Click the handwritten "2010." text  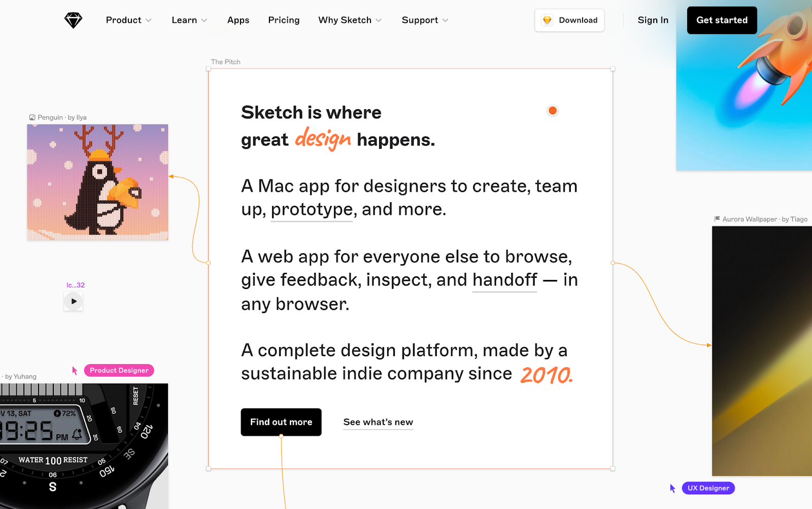[x=547, y=375]
